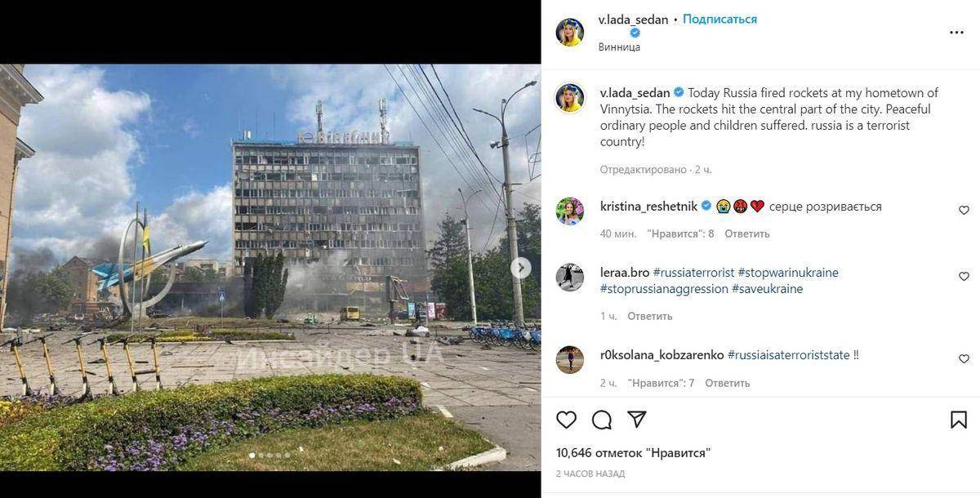View the 10,646 likes list
The image size is (980, 498).
[x=634, y=452]
